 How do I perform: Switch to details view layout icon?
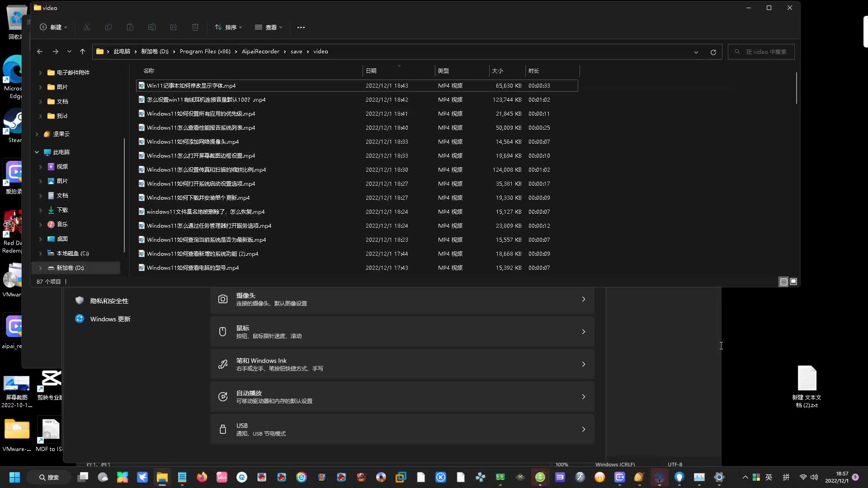[x=784, y=282]
